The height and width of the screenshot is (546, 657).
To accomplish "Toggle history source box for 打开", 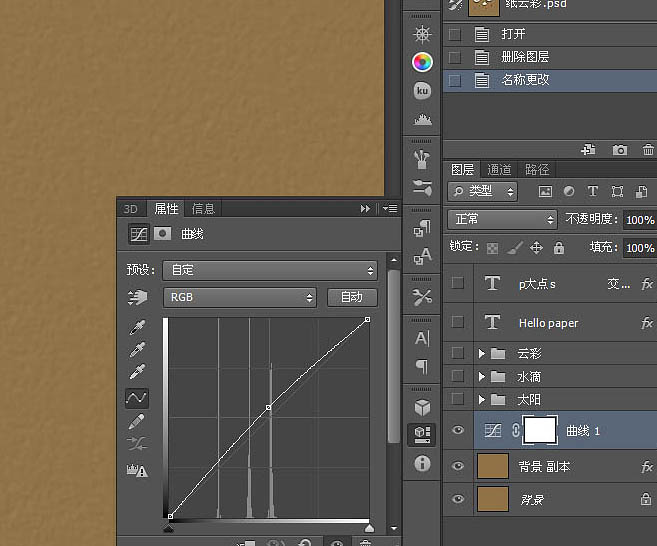I will [455, 34].
